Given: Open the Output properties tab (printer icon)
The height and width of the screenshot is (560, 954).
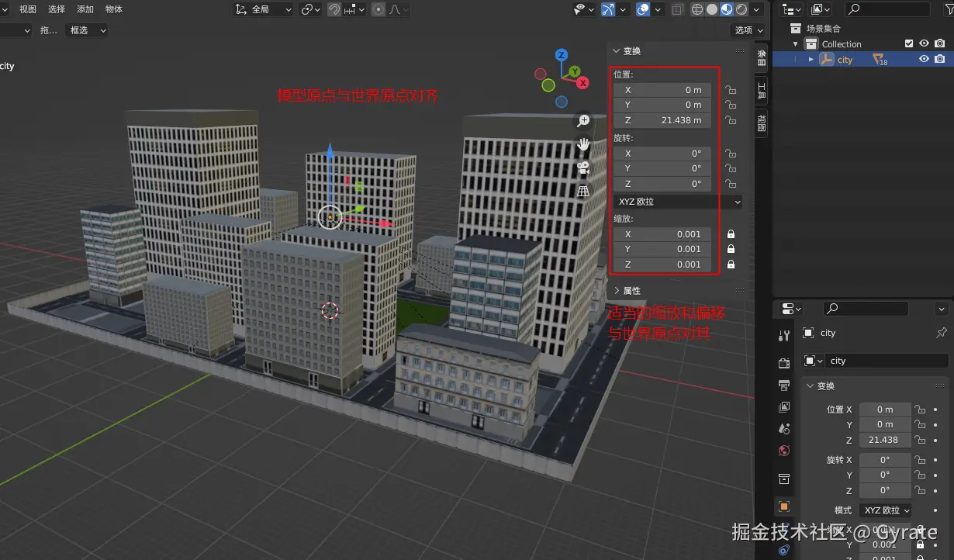Looking at the screenshot, I should tap(783, 385).
